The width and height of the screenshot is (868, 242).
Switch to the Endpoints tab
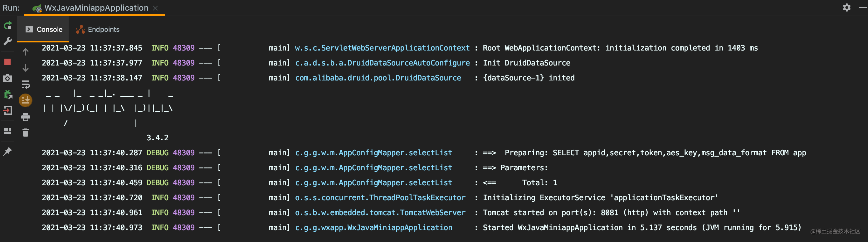point(98,30)
